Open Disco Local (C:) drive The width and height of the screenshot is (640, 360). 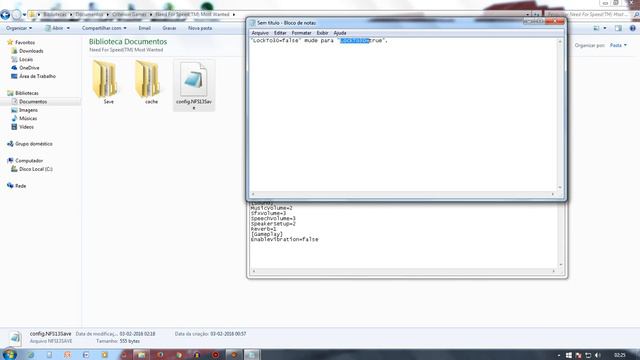(36, 169)
